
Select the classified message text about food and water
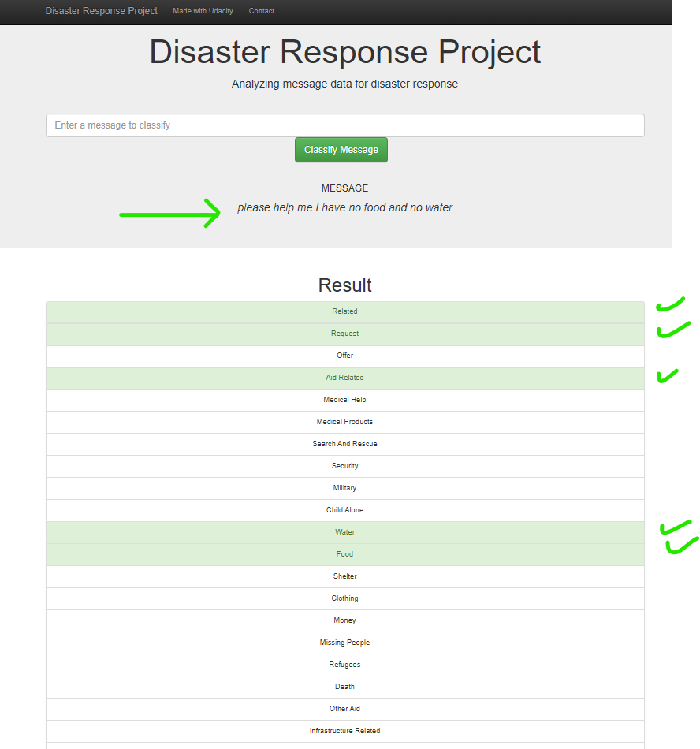tap(344, 208)
